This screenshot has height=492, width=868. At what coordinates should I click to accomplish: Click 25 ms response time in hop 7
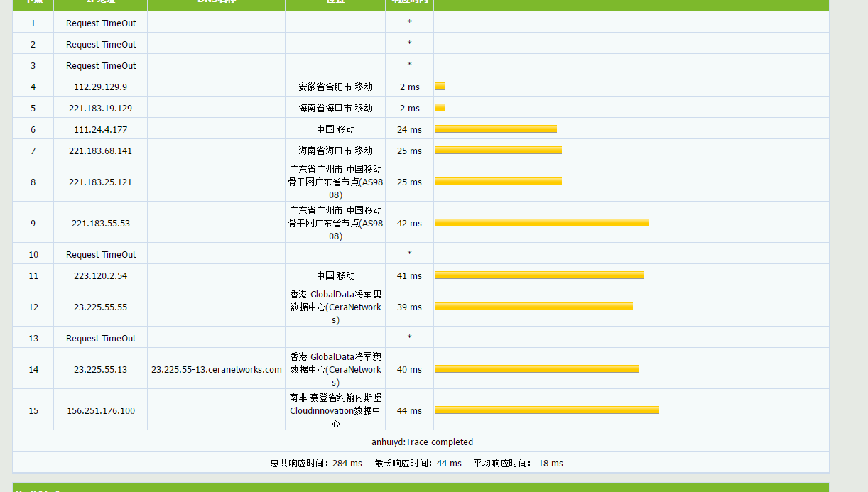[409, 151]
